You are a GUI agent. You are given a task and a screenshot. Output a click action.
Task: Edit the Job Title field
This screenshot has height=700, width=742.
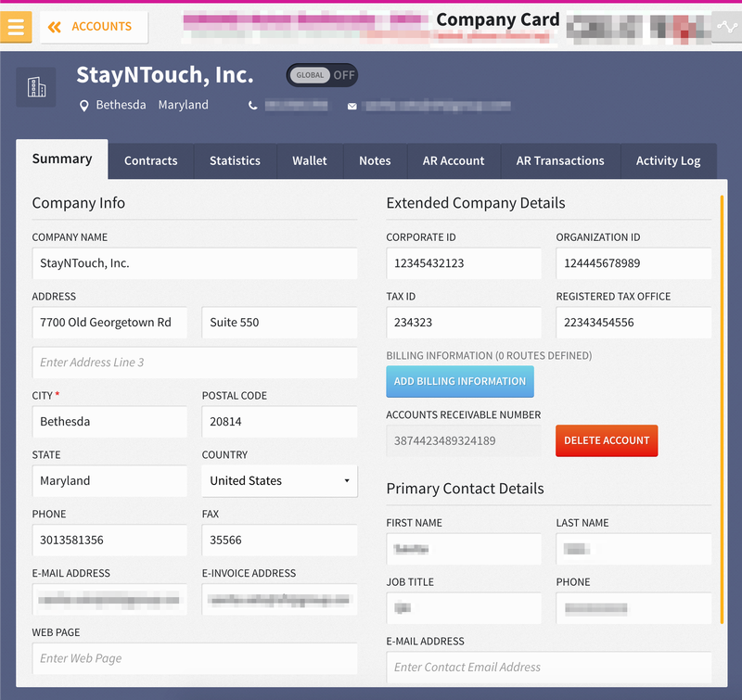[x=464, y=608]
